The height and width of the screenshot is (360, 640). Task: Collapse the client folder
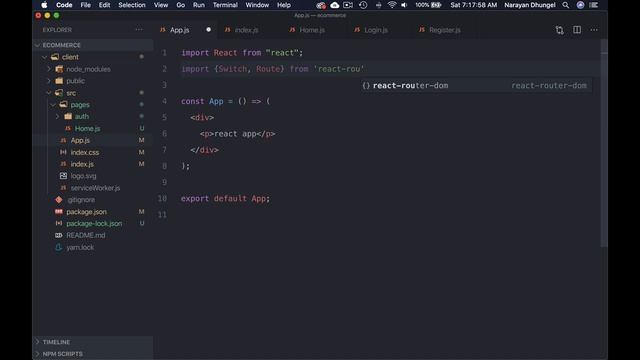(x=44, y=57)
